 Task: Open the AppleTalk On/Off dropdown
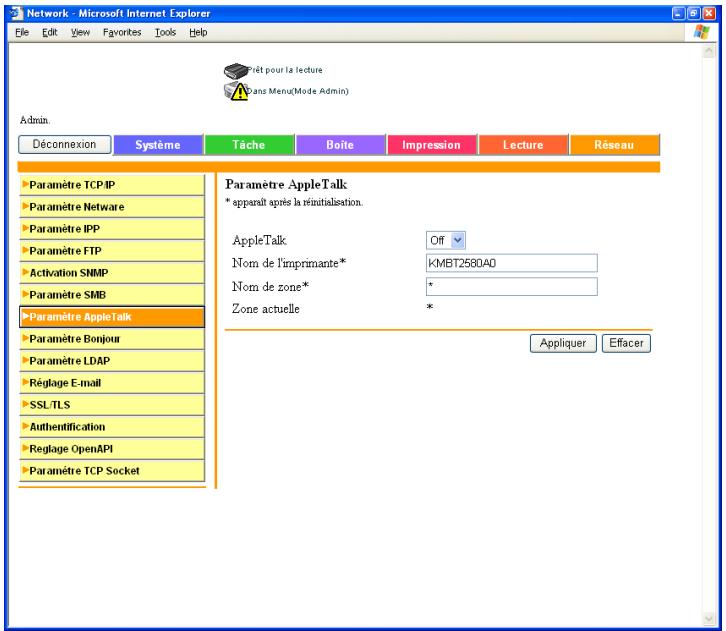click(445, 240)
